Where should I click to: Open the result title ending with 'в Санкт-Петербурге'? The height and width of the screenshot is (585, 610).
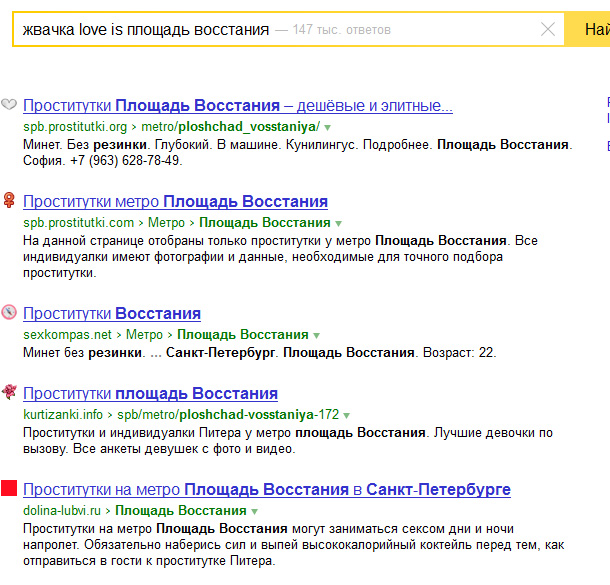[267, 489]
